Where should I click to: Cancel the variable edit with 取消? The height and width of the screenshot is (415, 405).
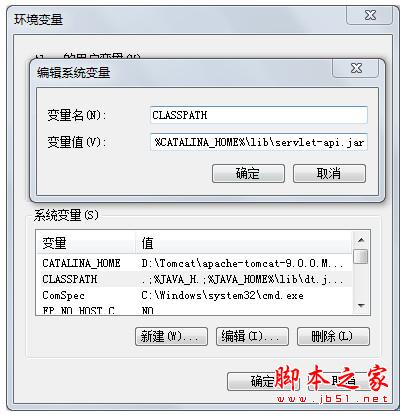329,174
